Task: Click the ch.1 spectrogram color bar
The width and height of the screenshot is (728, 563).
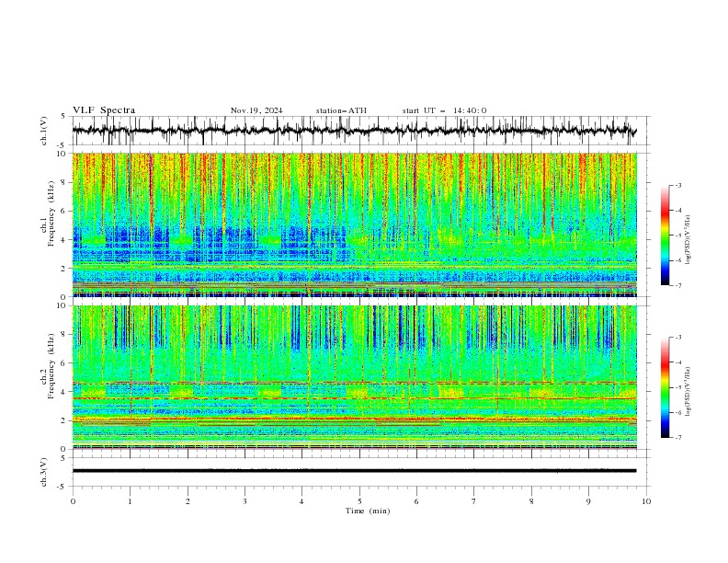Action: coord(665,235)
